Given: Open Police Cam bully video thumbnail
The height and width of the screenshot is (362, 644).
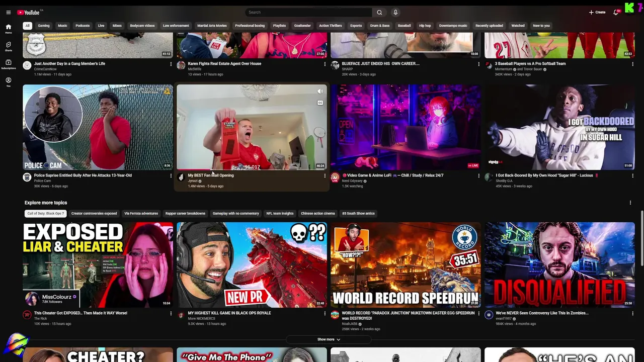Looking at the screenshot, I should pyautogui.click(x=98, y=127).
